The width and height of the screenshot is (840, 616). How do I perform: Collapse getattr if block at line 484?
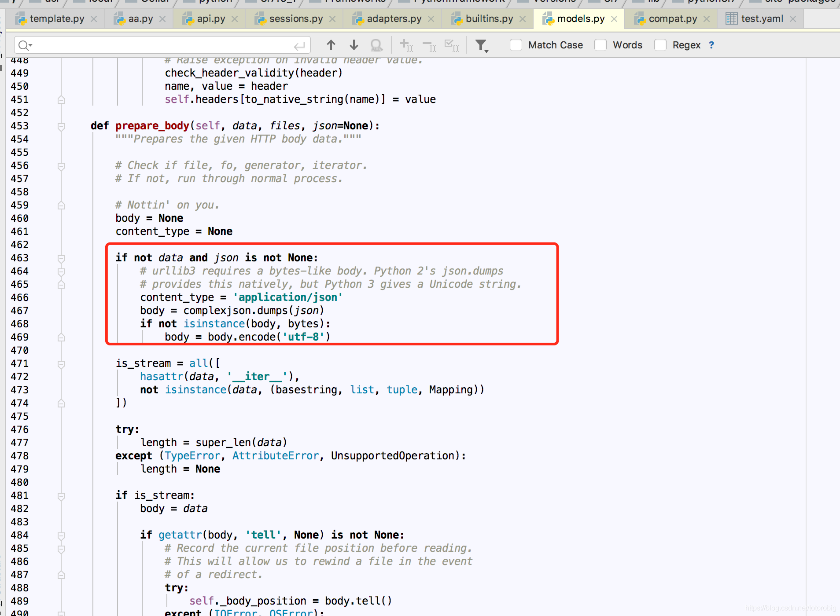tap(61, 535)
